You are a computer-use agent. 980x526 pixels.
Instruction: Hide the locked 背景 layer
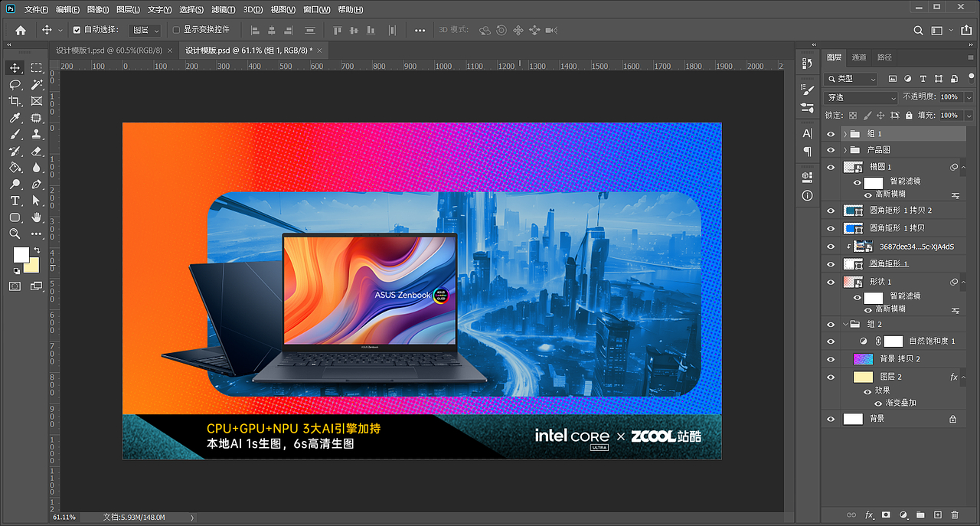(831, 419)
